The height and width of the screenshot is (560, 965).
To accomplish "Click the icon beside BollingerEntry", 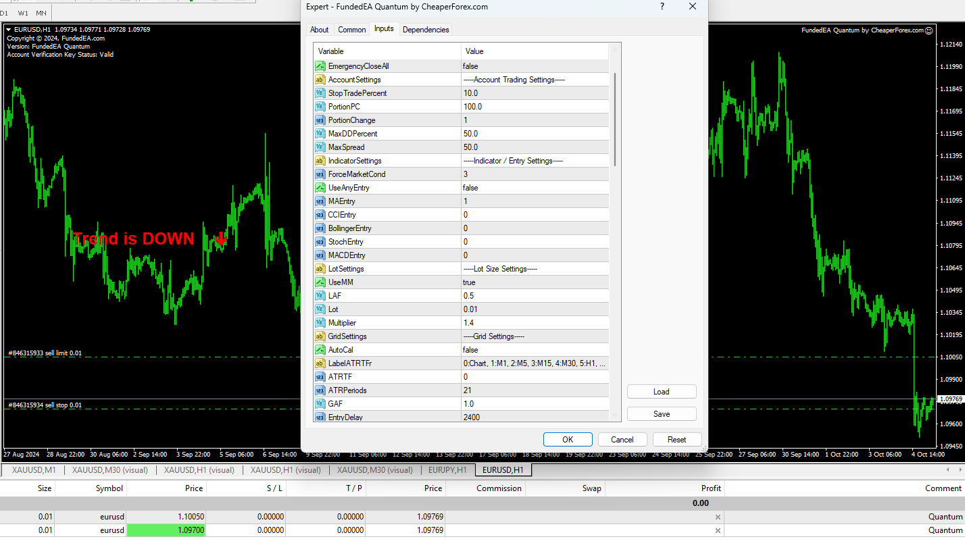I will pyautogui.click(x=320, y=228).
